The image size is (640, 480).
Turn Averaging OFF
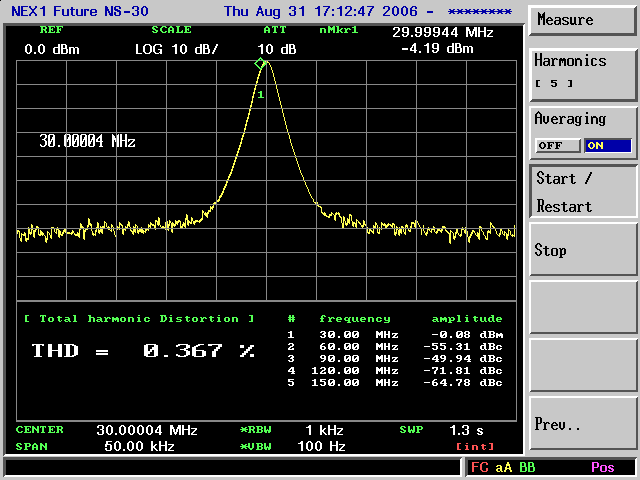click(x=558, y=146)
